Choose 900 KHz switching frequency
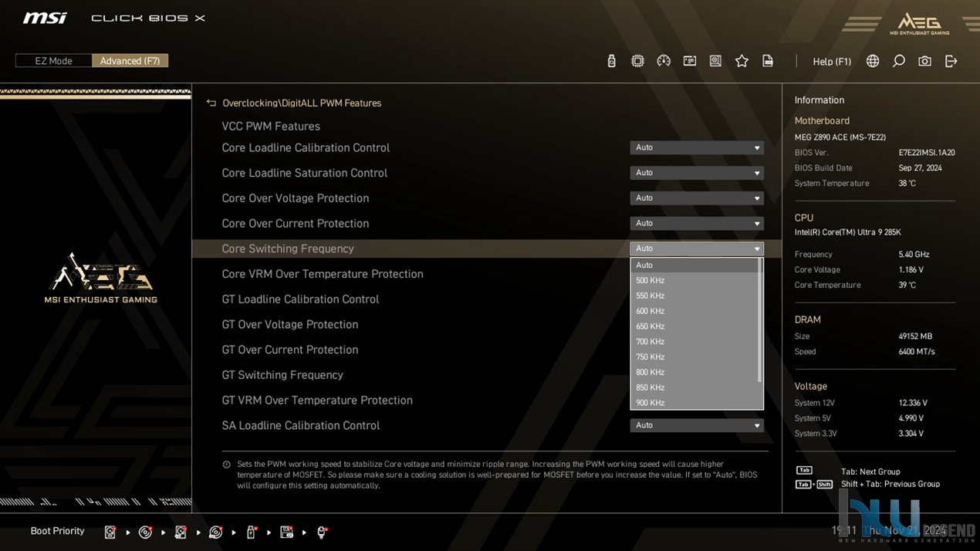 pos(694,402)
